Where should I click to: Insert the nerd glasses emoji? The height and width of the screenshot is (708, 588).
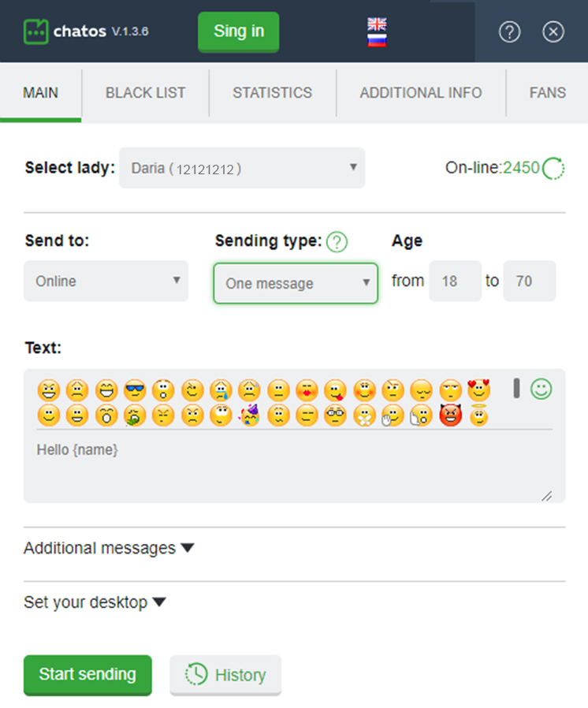(x=335, y=415)
